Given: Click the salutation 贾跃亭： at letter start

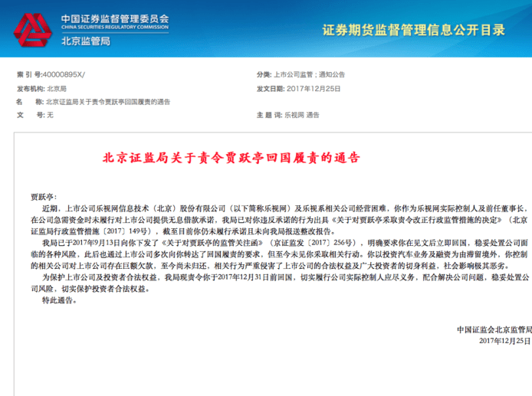Looking at the screenshot, I should (44, 197).
